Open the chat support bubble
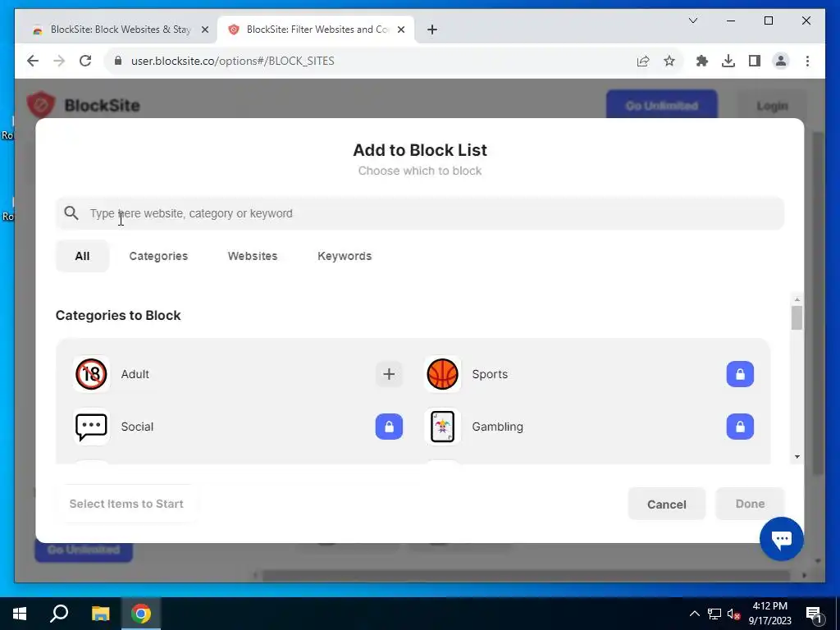This screenshot has width=840, height=630. click(781, 538)
